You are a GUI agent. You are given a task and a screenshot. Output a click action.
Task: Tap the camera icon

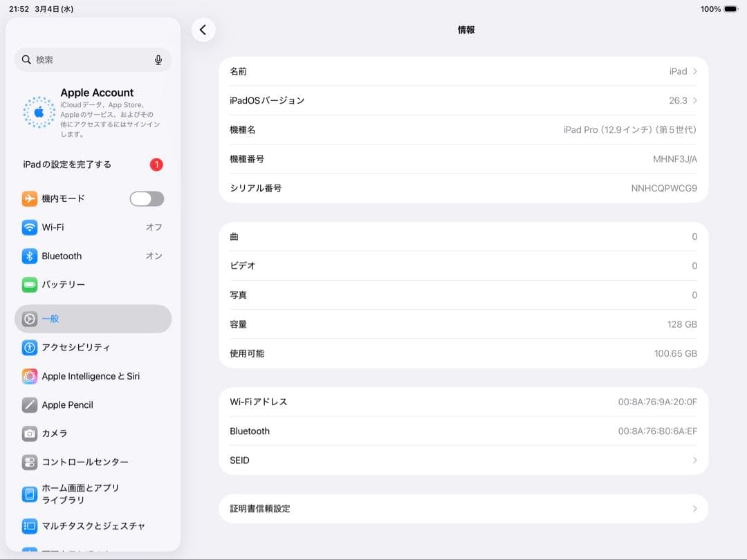point(30,433)
